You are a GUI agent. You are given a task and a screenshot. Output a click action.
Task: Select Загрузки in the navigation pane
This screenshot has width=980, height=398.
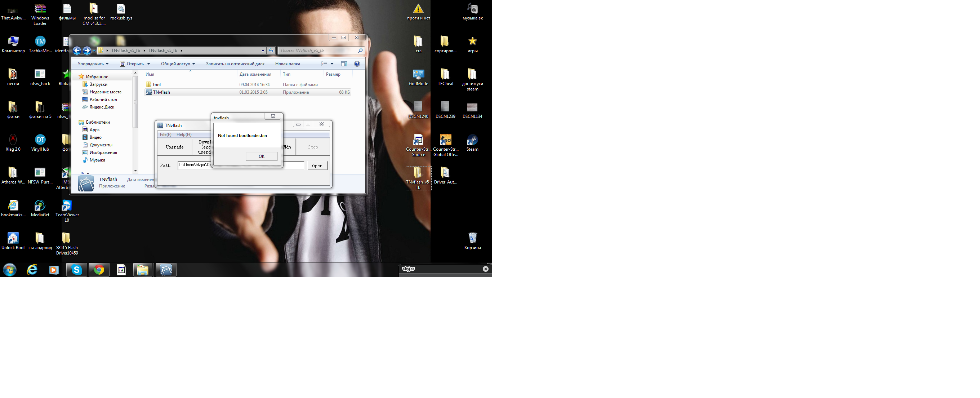(x=98, y=84)
